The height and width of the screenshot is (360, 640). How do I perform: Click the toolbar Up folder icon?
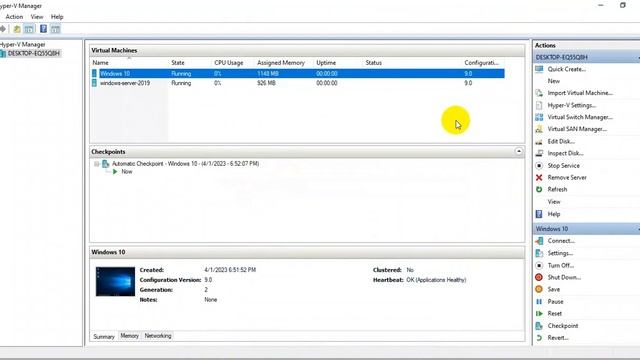17,29
